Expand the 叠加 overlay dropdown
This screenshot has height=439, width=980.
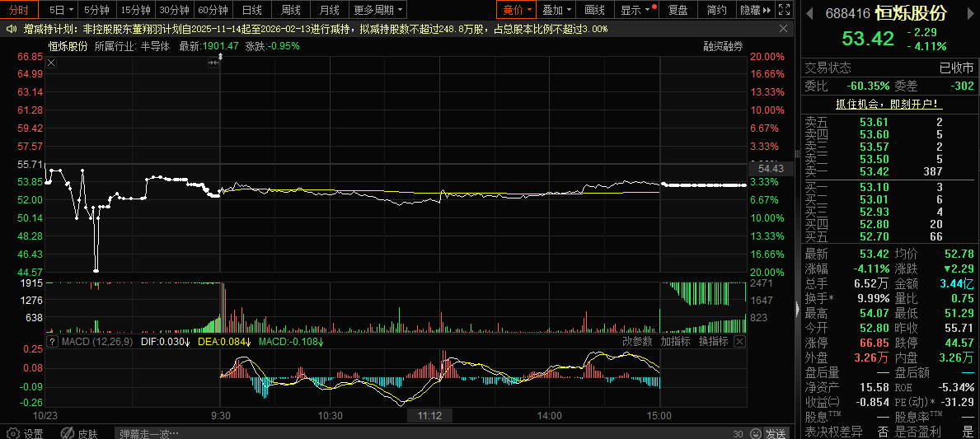(x=558, y=10)
